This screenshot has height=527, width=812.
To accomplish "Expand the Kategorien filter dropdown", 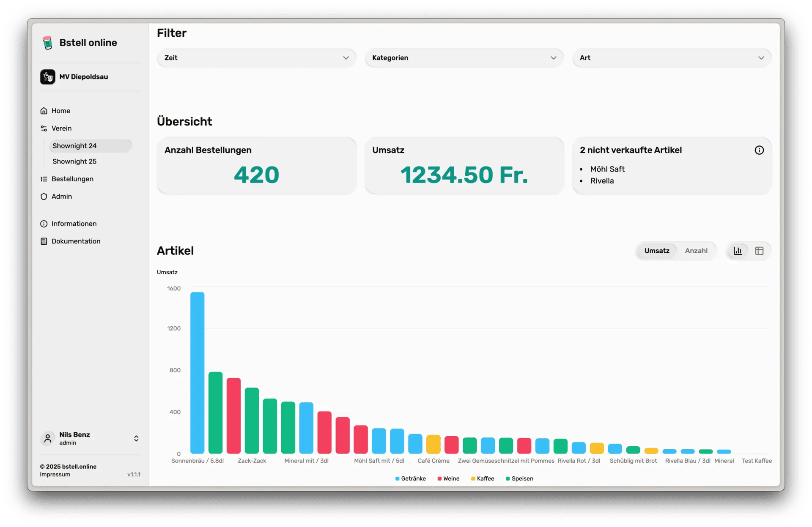I will tap(464, 58).
